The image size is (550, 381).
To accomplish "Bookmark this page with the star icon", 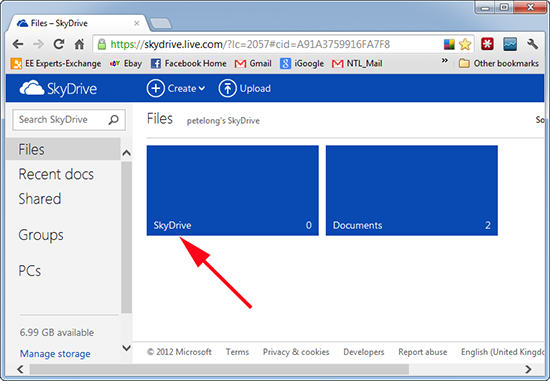I will click(x=465, y=44).
